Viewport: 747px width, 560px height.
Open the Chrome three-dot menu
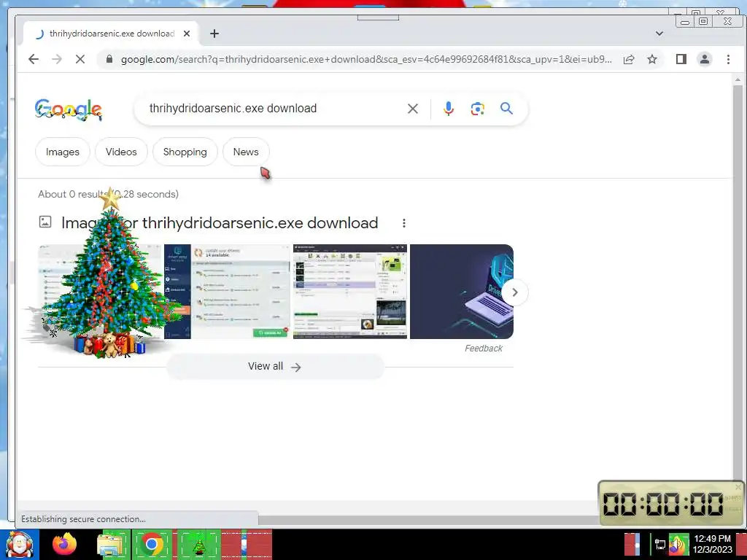pos(728,59)
